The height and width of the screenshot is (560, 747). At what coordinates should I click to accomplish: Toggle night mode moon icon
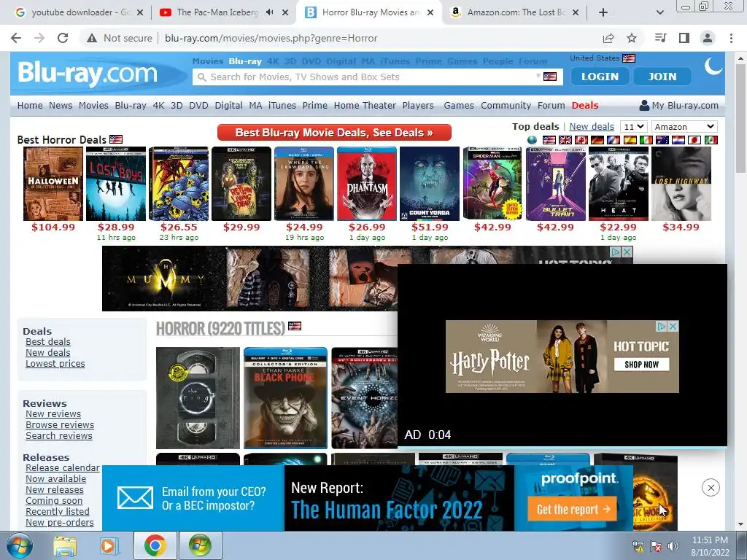(x=713, y=66)
